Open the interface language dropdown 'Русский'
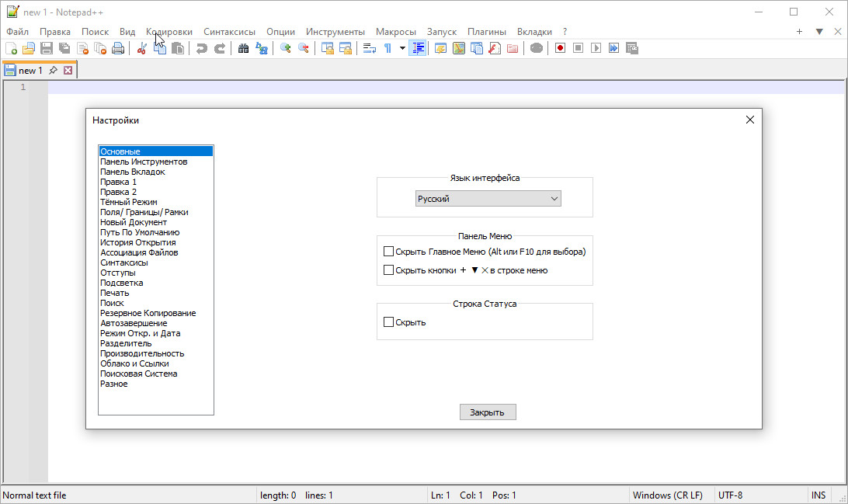The width and height of the screenshot is (848, 504). [x=488, y=199]
